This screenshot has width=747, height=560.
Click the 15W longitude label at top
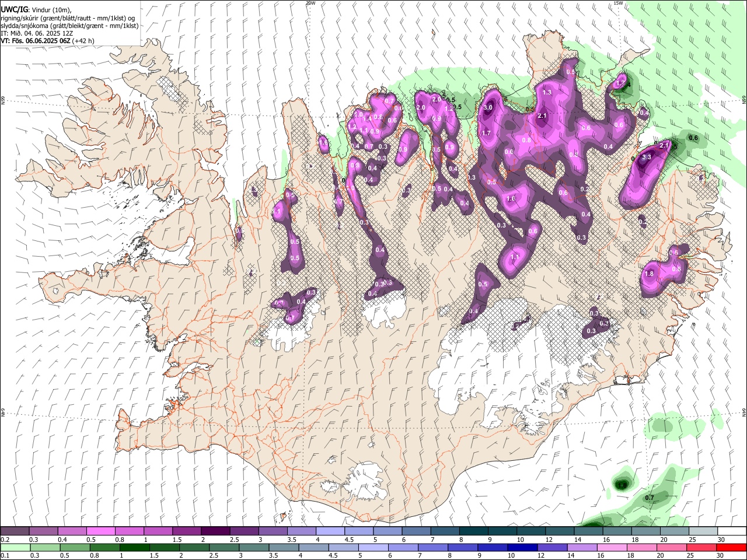[618, 3]
